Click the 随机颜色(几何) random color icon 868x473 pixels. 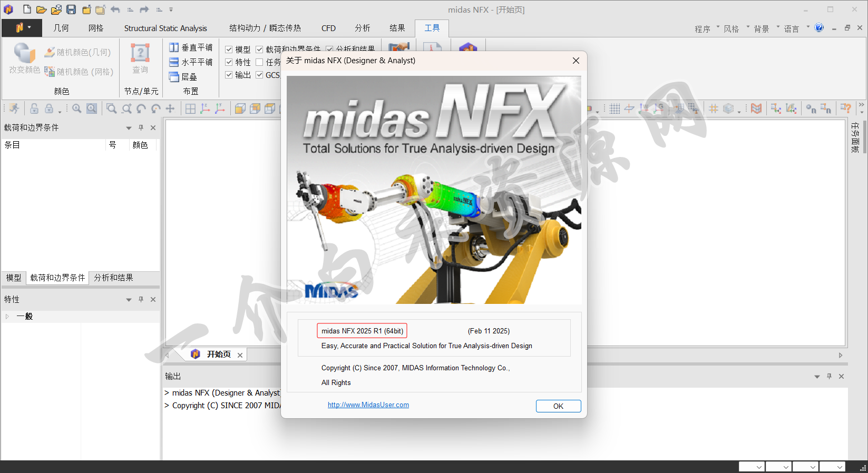tap(50, 52)
